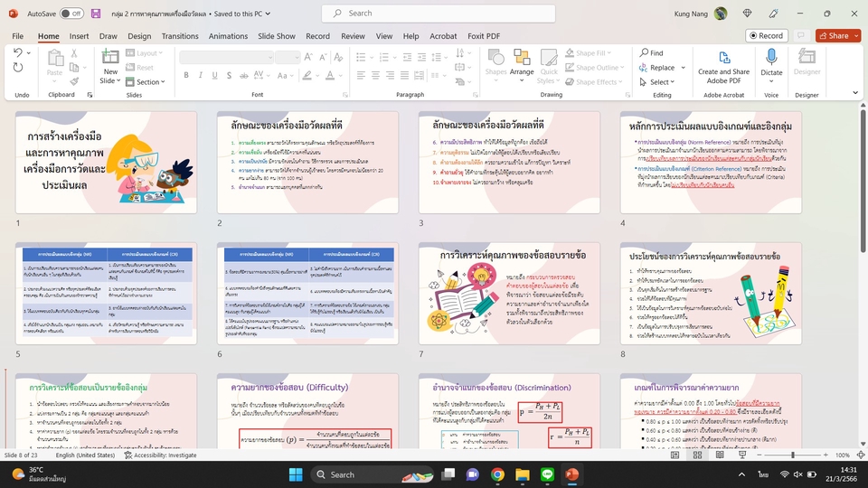The height and width of the screenshot is (488, 868).
Task: Expand the Section dropdown
Action: coord(146,82)
